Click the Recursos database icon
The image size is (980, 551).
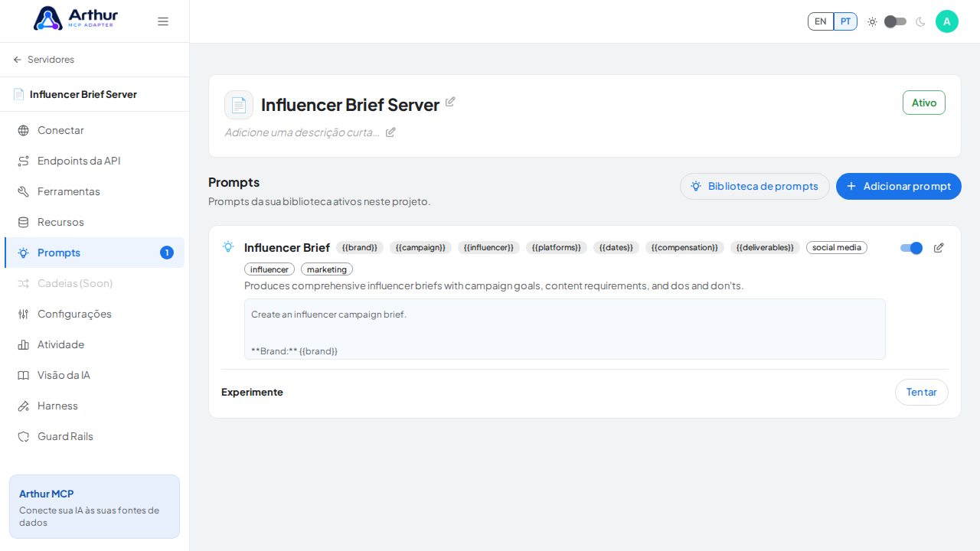23,222
